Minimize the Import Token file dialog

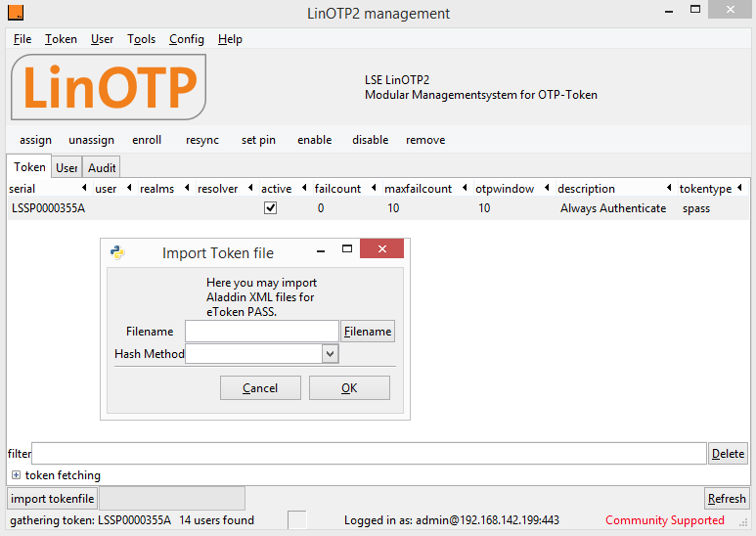(321, 250)
